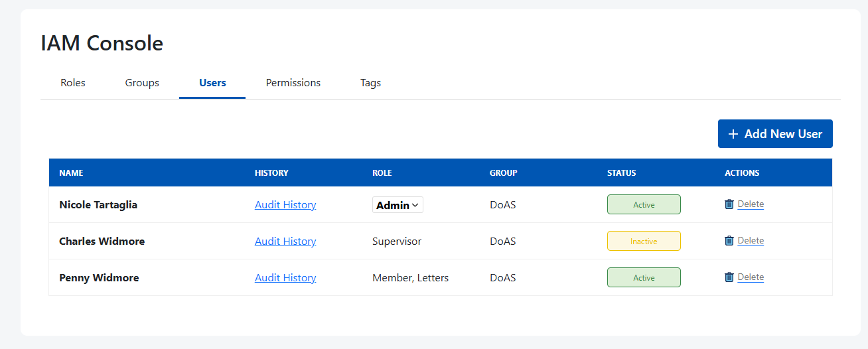Click Nicole Tartaglia's Active status badge
This screenshot has width=868, height=349.
tap(644, 205)
